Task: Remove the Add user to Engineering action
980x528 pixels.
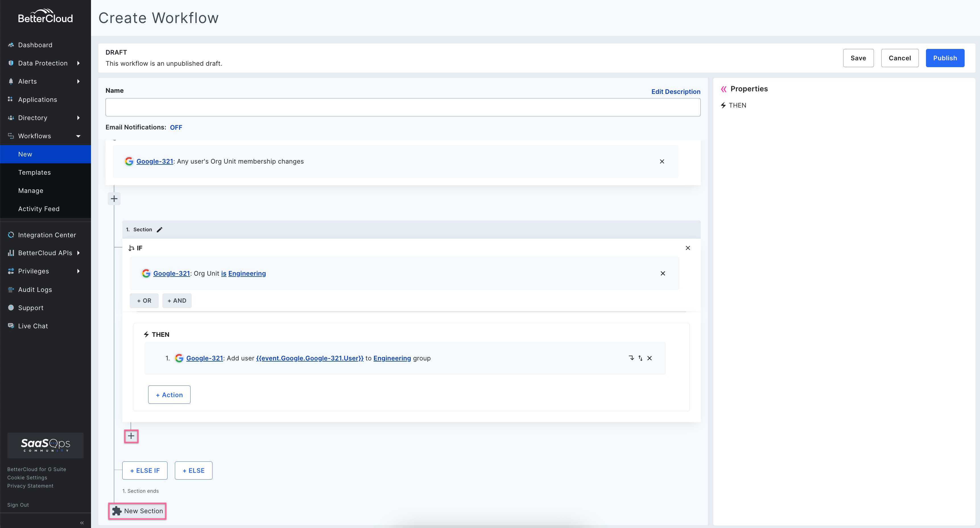Action: click(650, 358)
